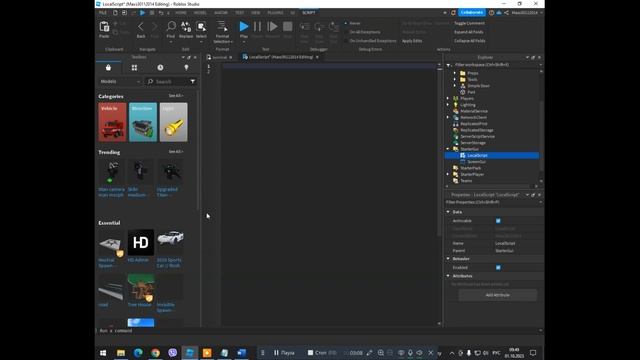Expand the Players tree node
640x360 pixels.
[x=448, y=98]
